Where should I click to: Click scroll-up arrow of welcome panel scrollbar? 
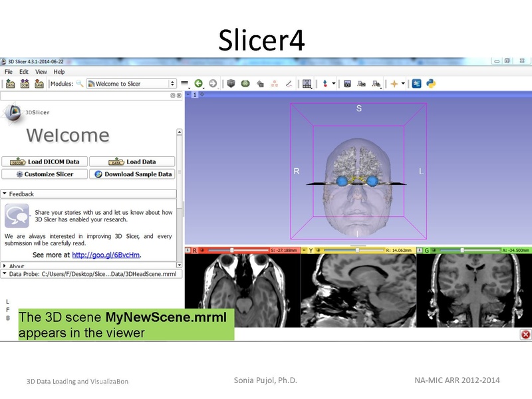[179, 132]
